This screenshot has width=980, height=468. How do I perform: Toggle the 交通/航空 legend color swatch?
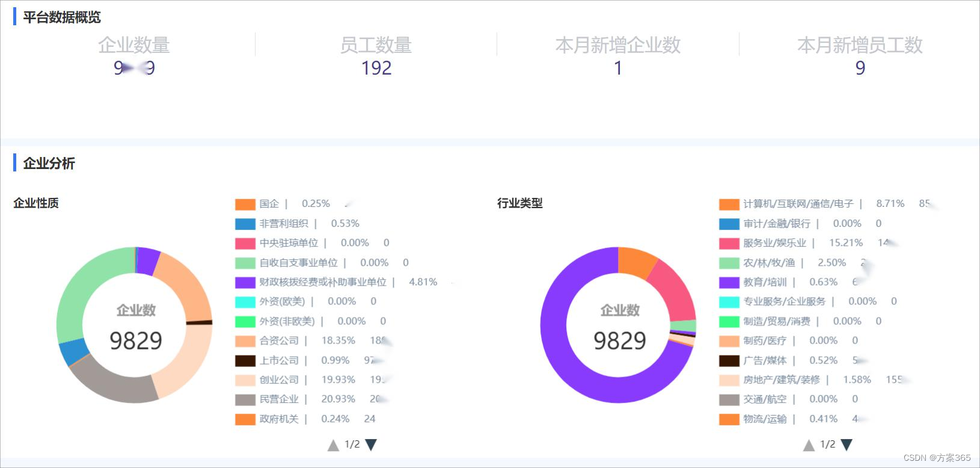click(x=729, y=399)
